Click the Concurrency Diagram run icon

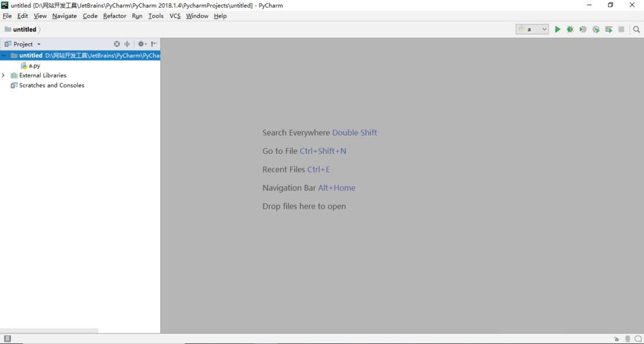tap(609, 30)
